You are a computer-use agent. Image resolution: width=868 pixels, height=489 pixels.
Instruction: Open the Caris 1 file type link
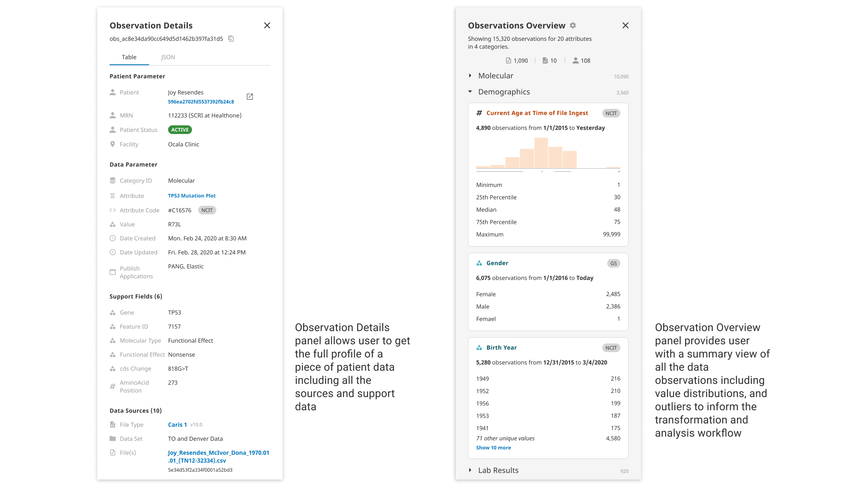(178, 425)
